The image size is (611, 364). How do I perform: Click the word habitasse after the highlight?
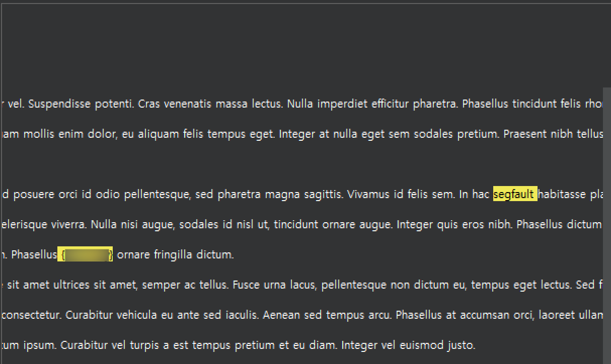pos(562,195)
